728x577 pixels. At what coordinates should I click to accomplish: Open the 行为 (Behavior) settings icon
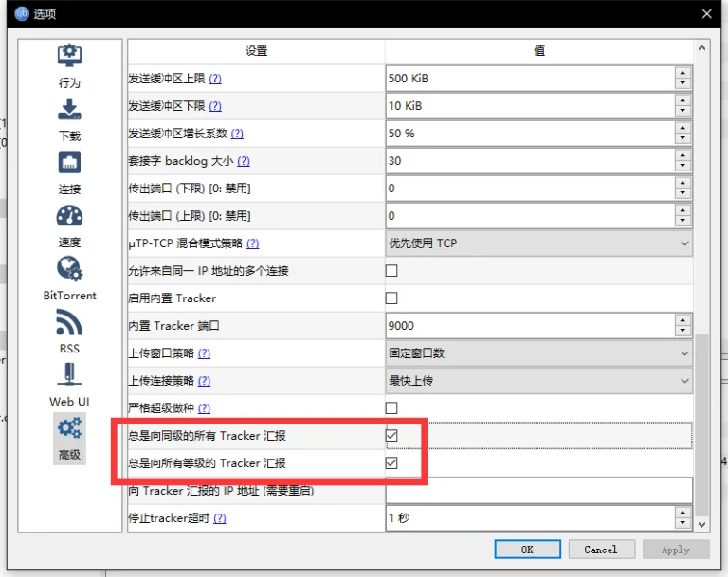tap(69, 56)
